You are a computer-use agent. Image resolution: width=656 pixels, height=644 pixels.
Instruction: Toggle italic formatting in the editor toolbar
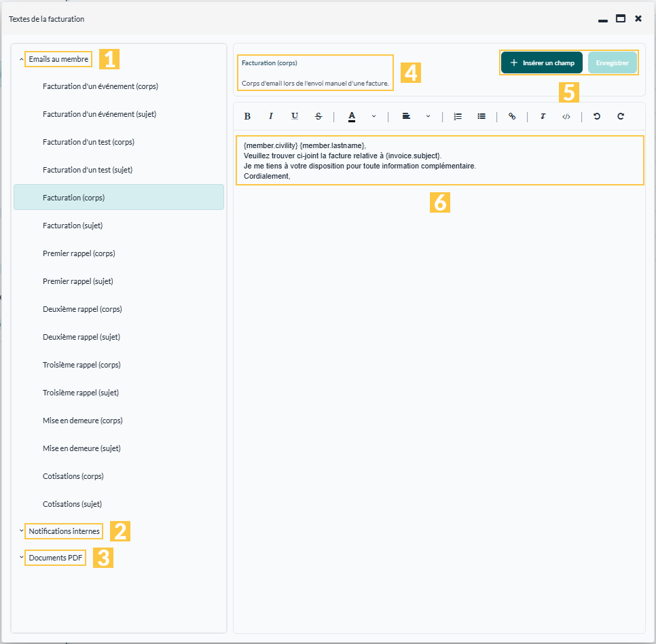(271, 116)
